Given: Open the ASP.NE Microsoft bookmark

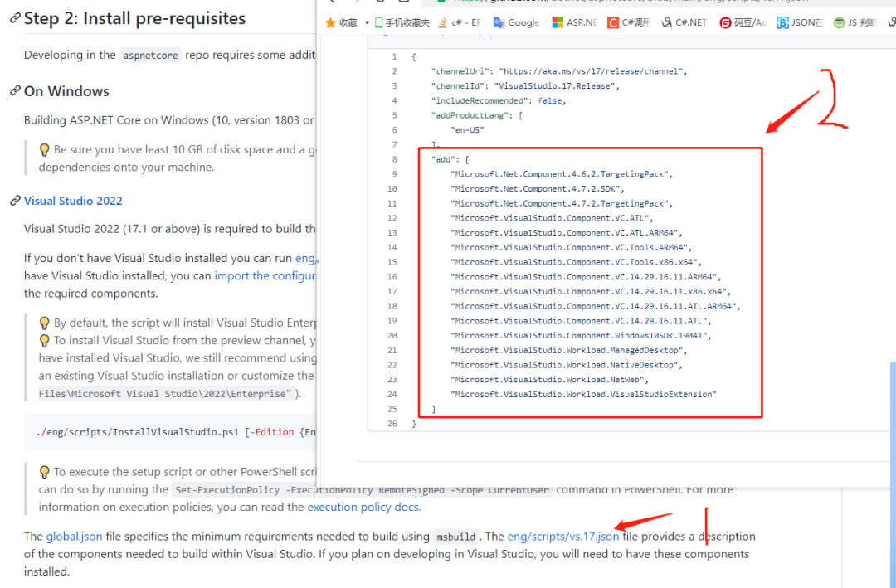Looking at the screenshot, I should pos(574,22).
